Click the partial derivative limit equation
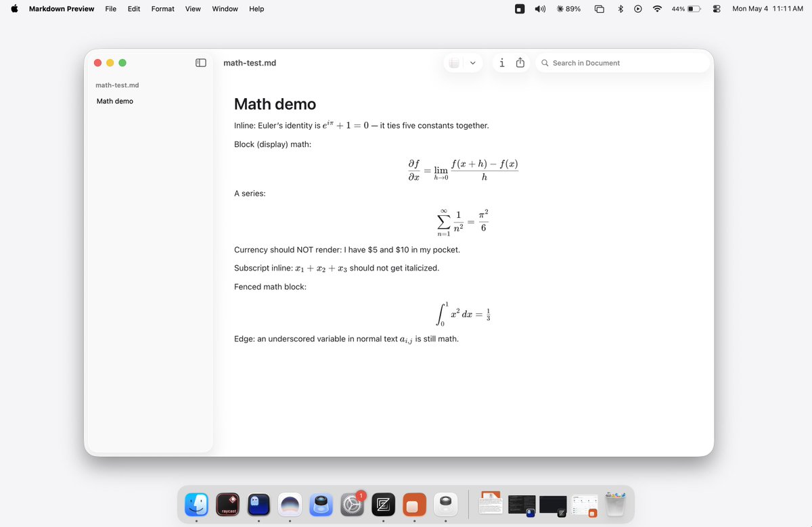Screen dimensions: 812x527 pos(464,170)
